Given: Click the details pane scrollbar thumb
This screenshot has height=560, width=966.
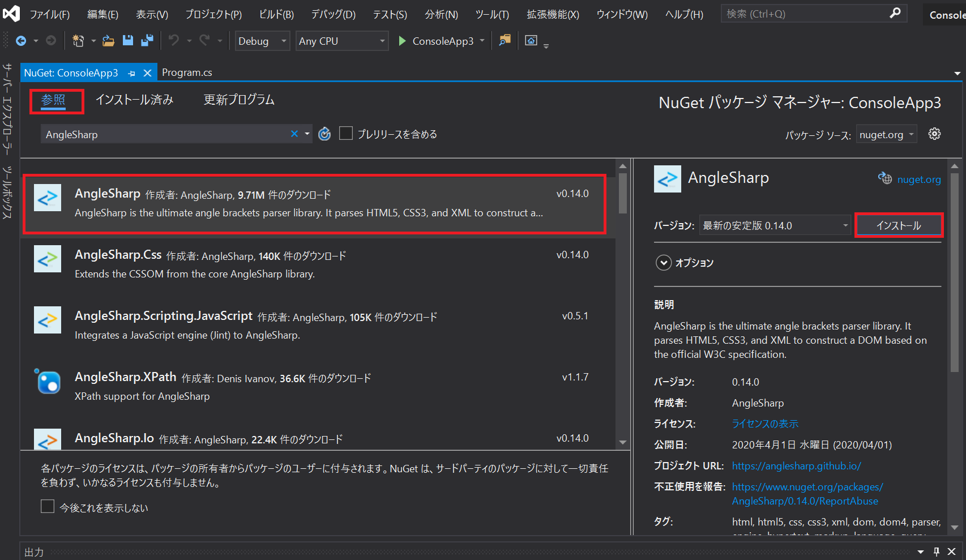Looking at the screenshot, I should tap(955, 272).
